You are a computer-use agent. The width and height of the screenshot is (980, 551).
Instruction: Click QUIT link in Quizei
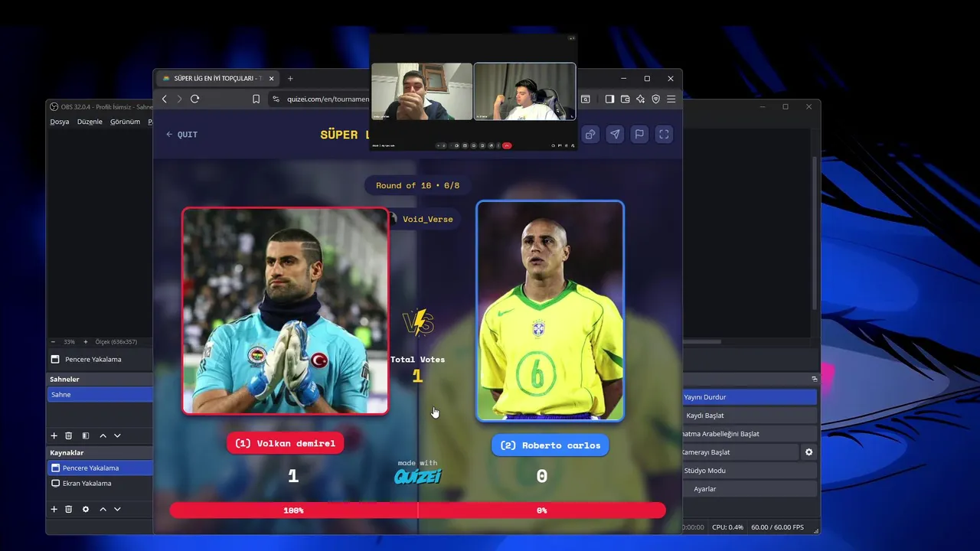click(x=182, y=135)
